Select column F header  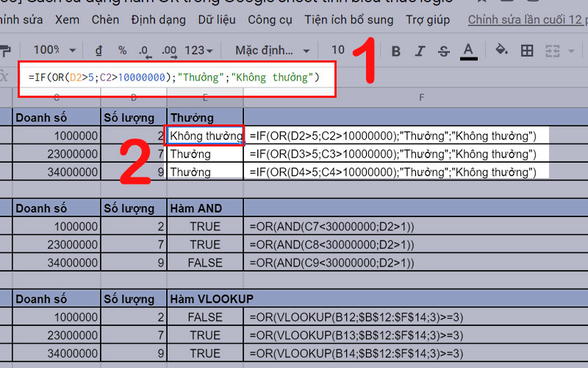click(421, 98)
